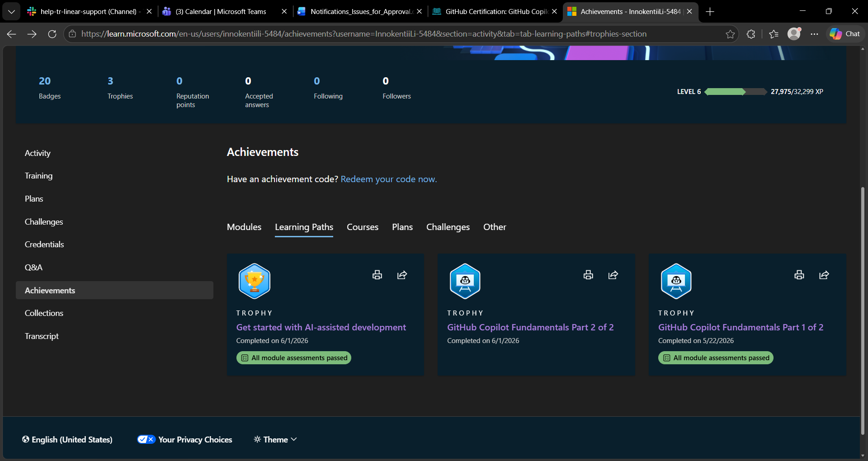Viewport: 868px width, 461px height.
Task: Change language English (United States)
Action: (x=67, y=439)
